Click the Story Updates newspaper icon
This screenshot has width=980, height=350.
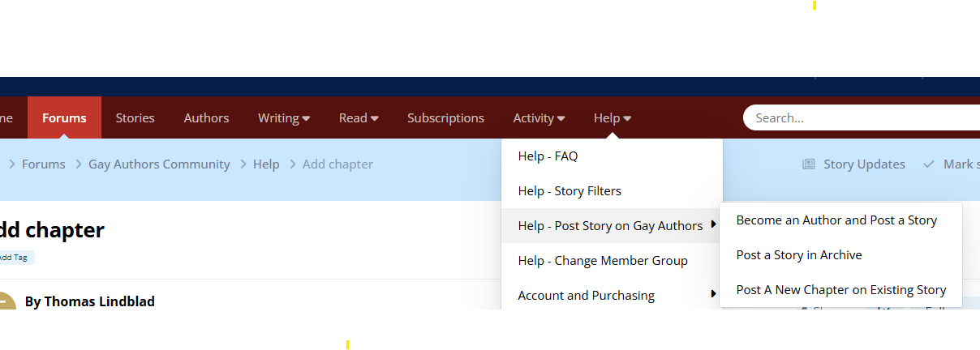coord(808,164)
